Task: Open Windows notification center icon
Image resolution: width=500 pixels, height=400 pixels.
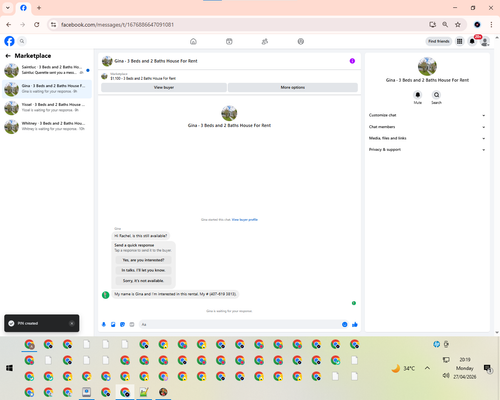Action: (x=488, y=368)
